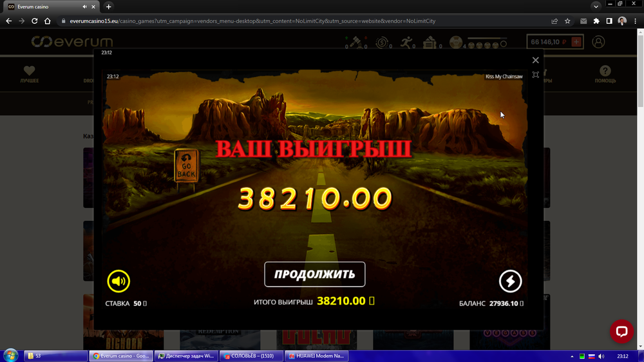Open the ПОМОЩЬ help menu item
Viewport: 644px width, 362px height.
click(x=605, y=75)
